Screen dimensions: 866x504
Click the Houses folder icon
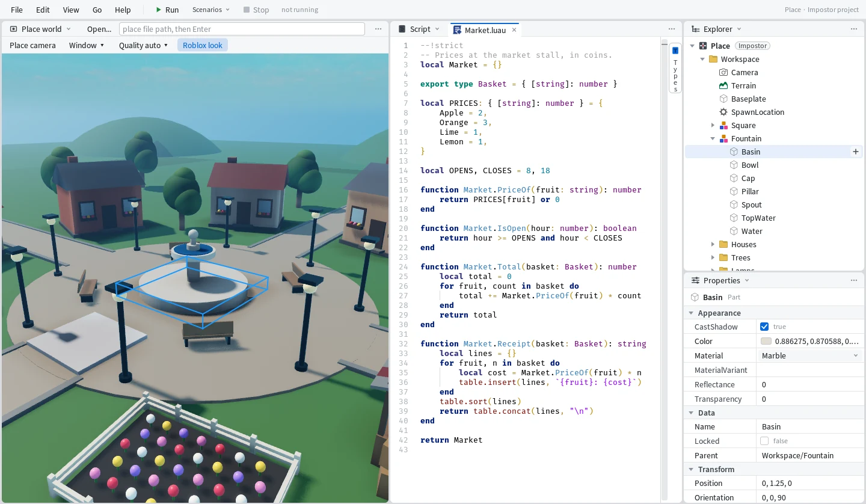click(723, 244)
